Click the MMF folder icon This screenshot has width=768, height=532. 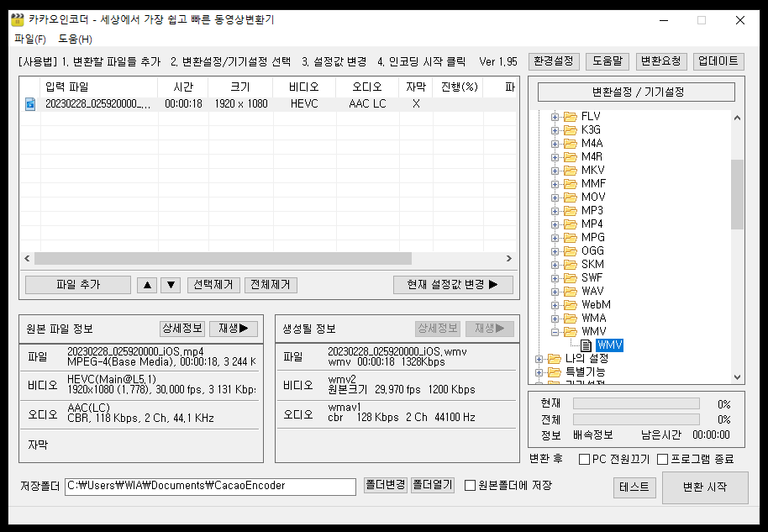click(570, 184)
